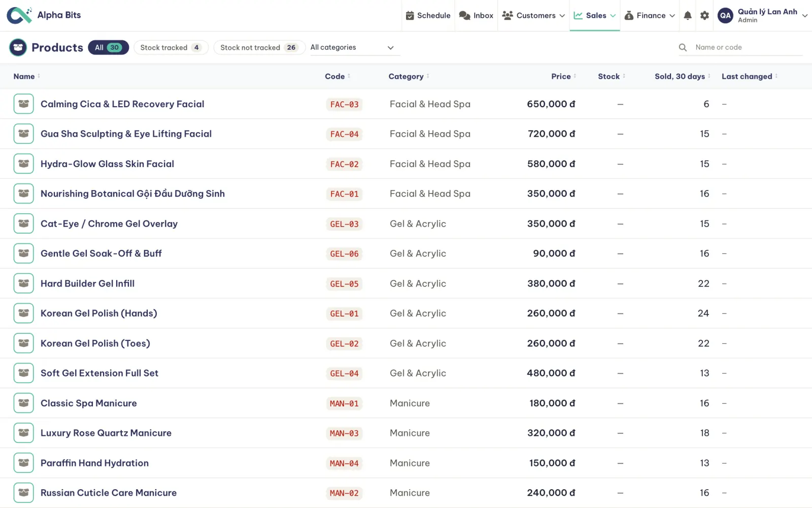Viewport: 812px width, 508px height.
Task: Click product icon for Hydra-Glow Glass Skin Facial
Action: tap(23, 164)
